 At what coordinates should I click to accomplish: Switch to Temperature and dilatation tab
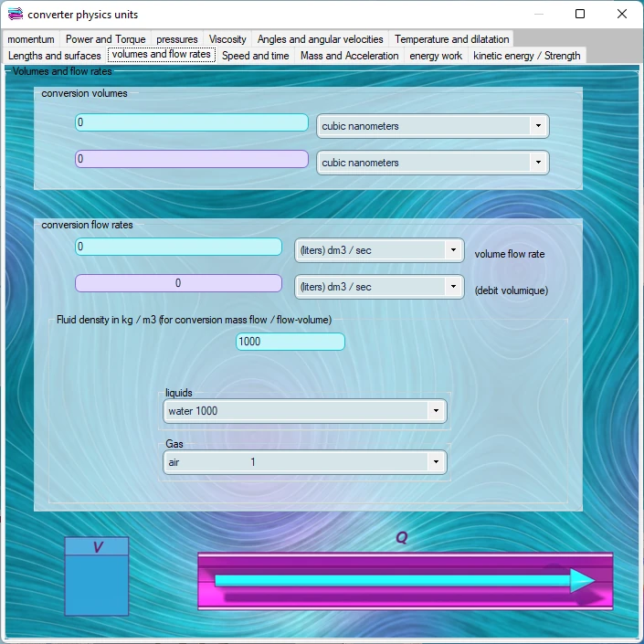coord(452,39)
